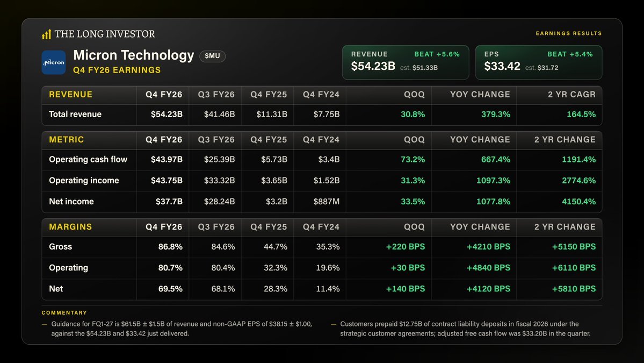The height and width of the screenshot is (363, 644).
Task: Click the revenue figure $54.23B in the Revenue card
Action: click(373, 66)
